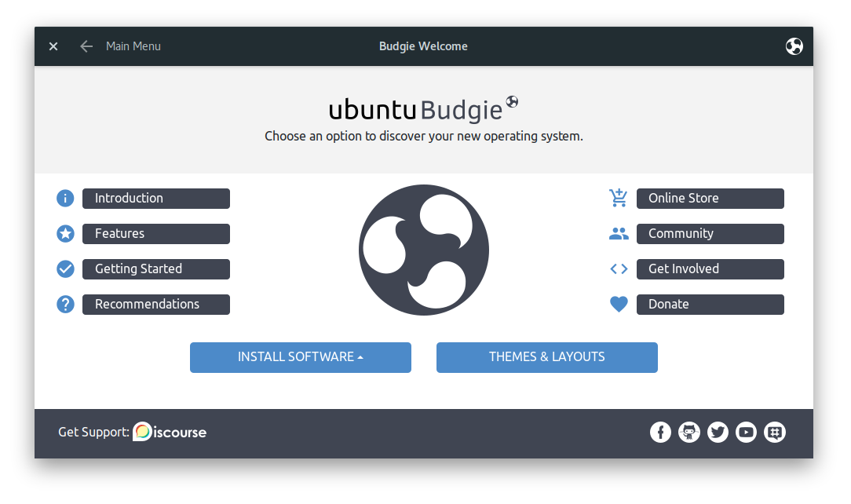Open the Twitter social link icon
The width and height of the screenshot is (851, 504).
coord(718,433)
